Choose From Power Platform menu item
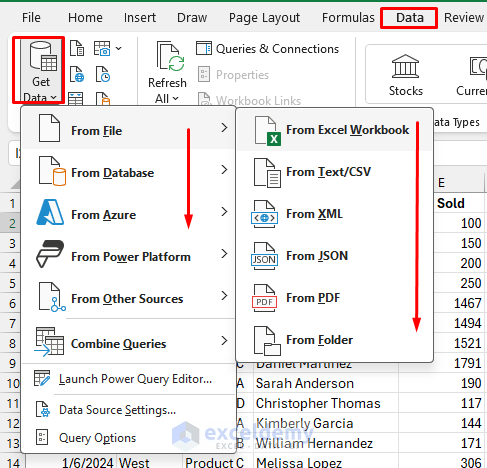The height and width of the screenshot is (468, 487). [x=128, y=254]
